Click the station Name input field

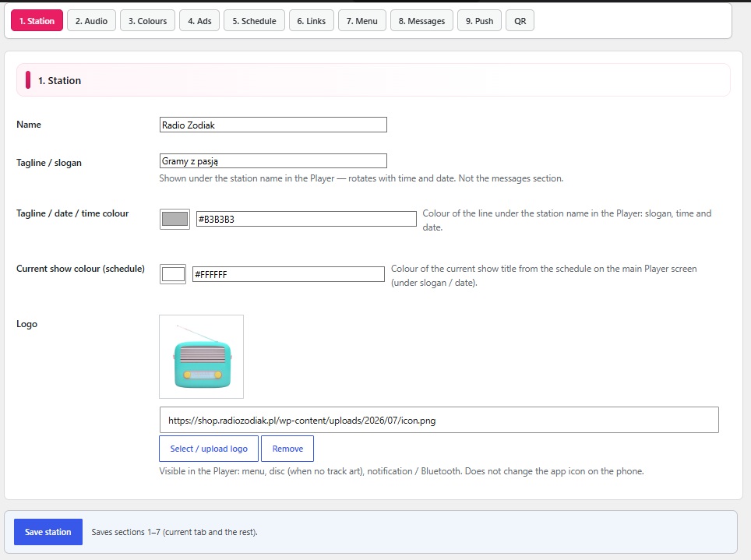273,125
